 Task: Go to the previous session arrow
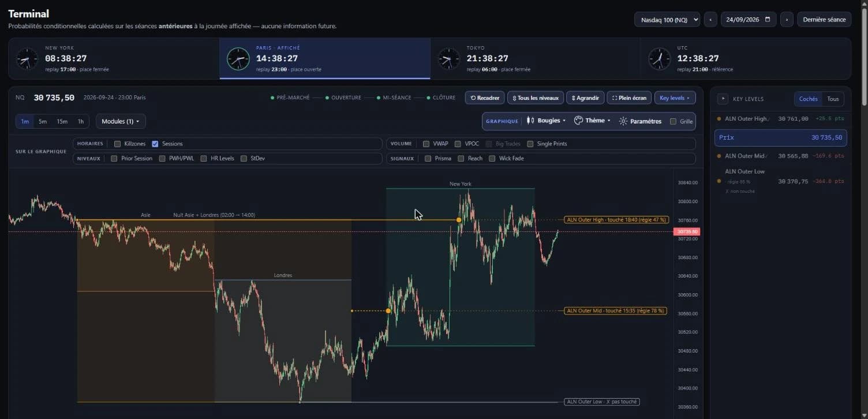(x=710, y=19)
